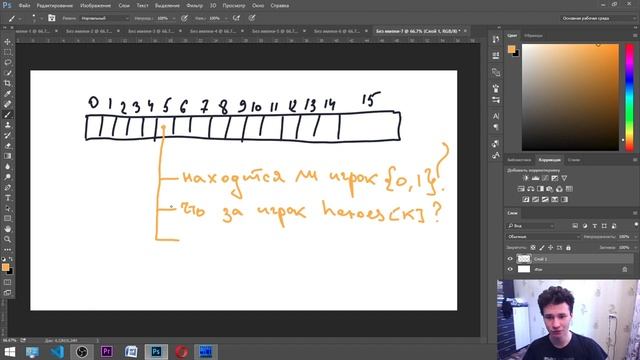
Task: Select the Blur tool
Action: coord(7,167)
